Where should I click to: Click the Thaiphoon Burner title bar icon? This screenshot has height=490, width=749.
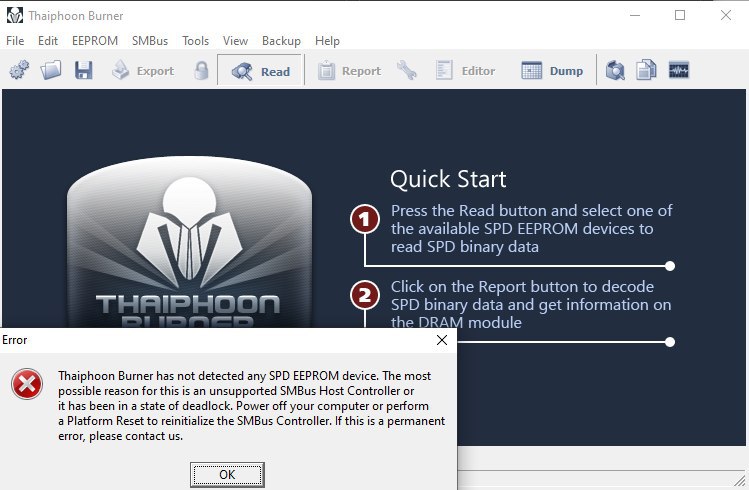coord(15,15)
